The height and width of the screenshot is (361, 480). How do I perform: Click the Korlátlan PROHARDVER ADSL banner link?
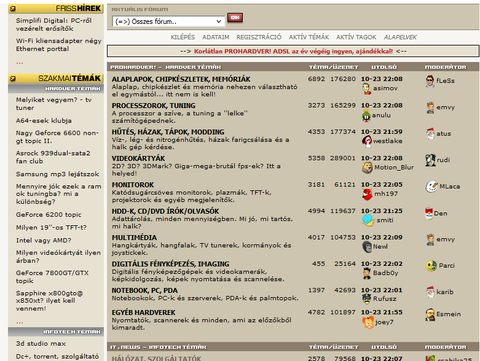coord(293,51)
